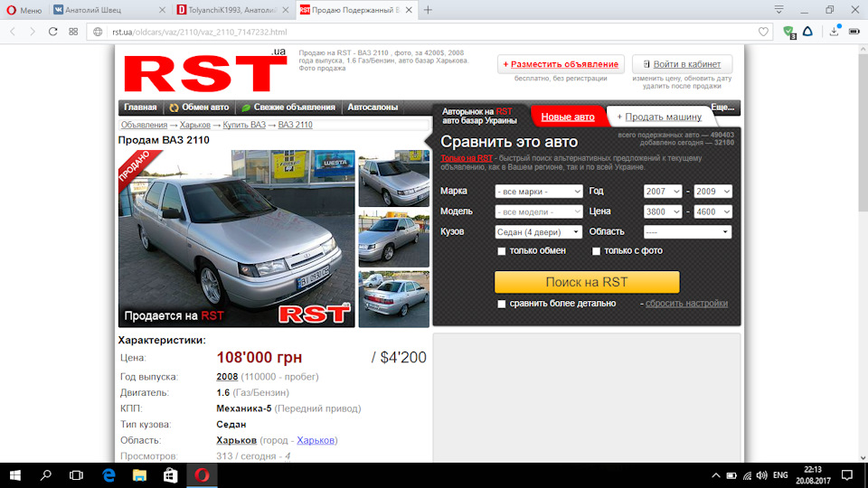This screenshot has height=488, width=868.
Task: Open the year-from dropdown showing 2007
Action: tap(663, 192)
